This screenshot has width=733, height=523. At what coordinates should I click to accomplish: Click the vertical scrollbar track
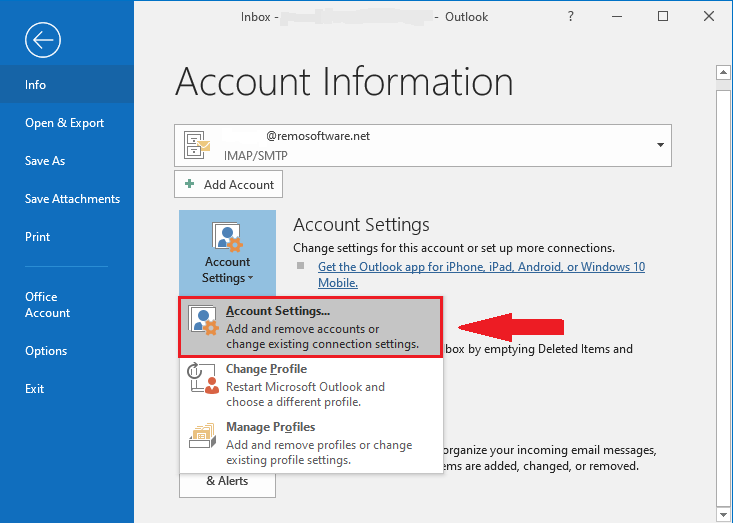point(723,297)
